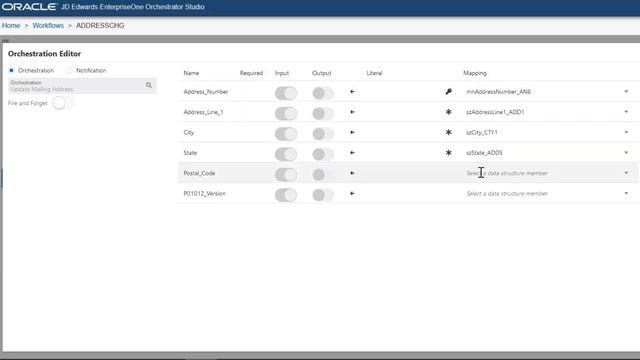640x360 pixels.
Task: Click Postal_Code mapping field placeholder
Action: 507,173
